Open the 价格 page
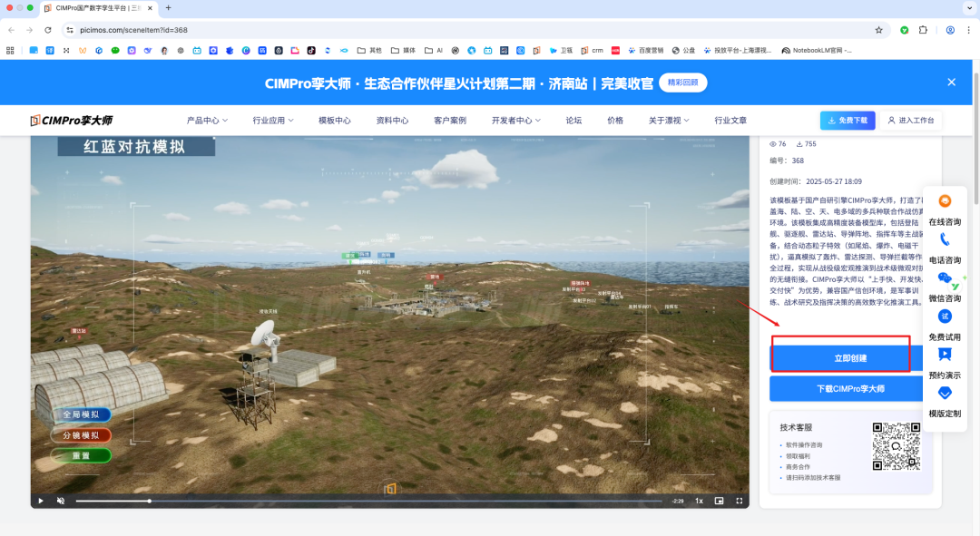 (615, 120)
